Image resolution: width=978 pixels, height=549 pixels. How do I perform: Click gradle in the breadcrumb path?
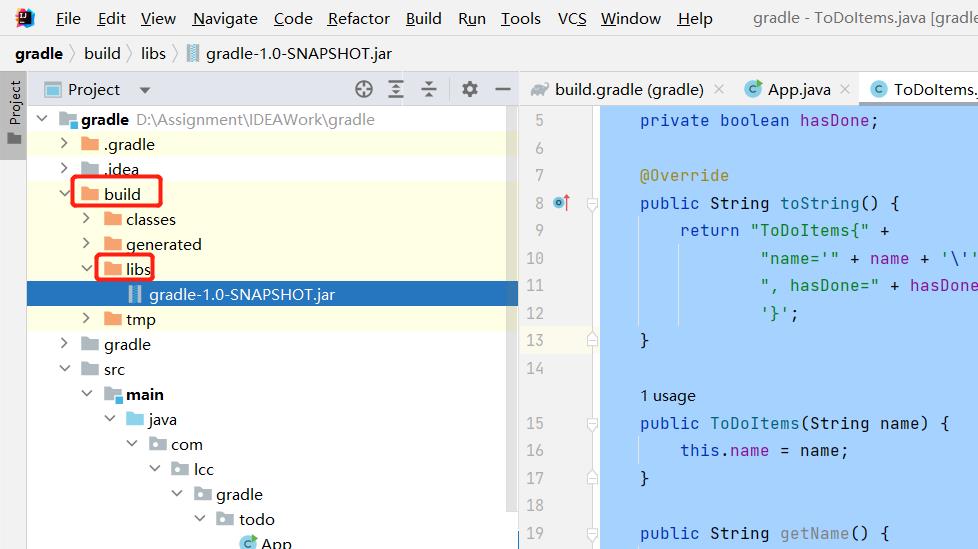coord(39,54)
